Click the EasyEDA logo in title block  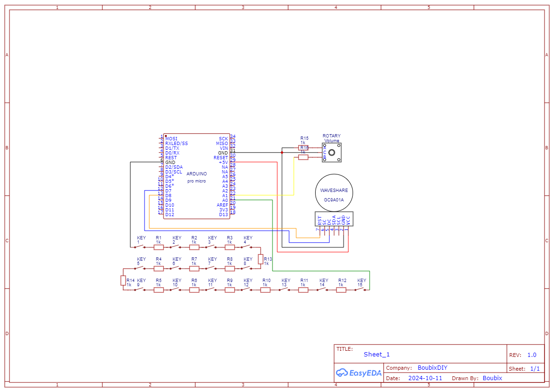(x=358, y=373)
